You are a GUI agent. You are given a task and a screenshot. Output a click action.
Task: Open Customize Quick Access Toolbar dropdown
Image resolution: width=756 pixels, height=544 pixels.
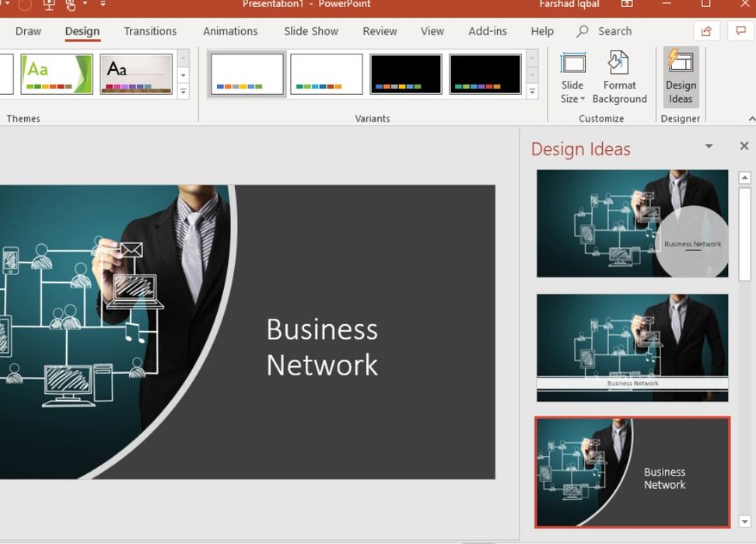click(103, 4)
